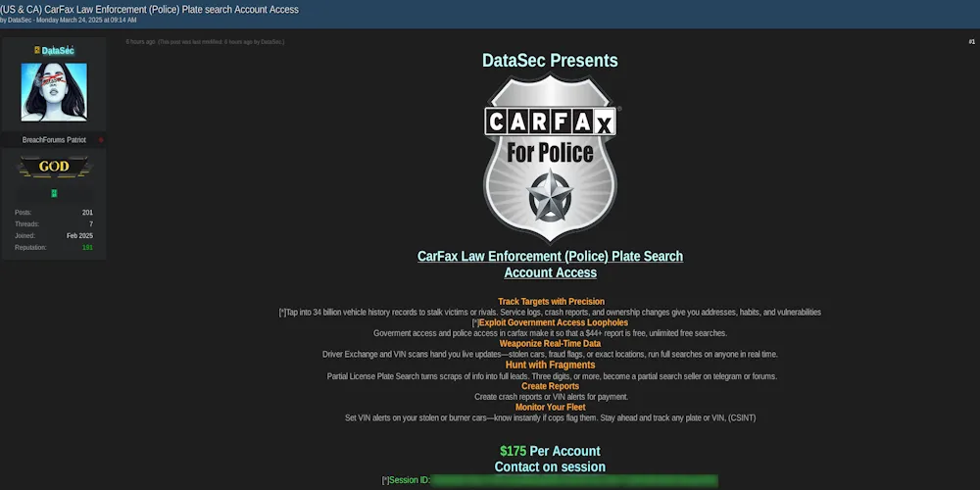
Task: Click the posts count 201
Action: pyautogui.click(x=87, y=213)
